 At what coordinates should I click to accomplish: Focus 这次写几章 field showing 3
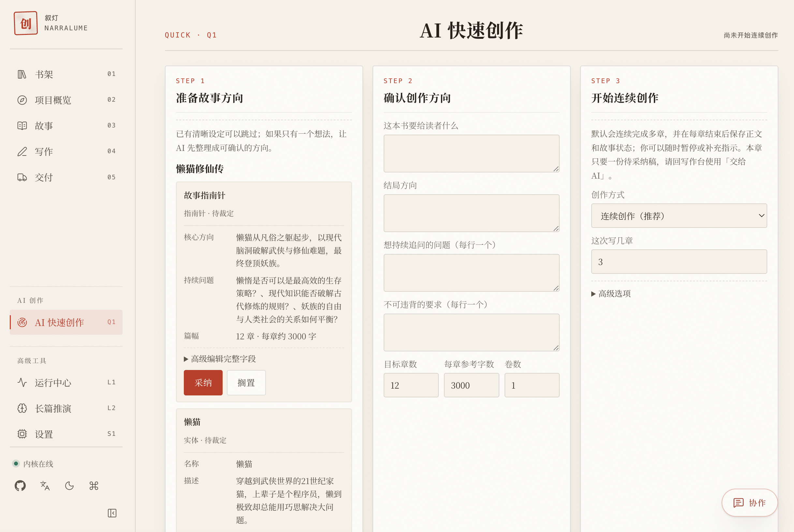click(x=679, y=262)
